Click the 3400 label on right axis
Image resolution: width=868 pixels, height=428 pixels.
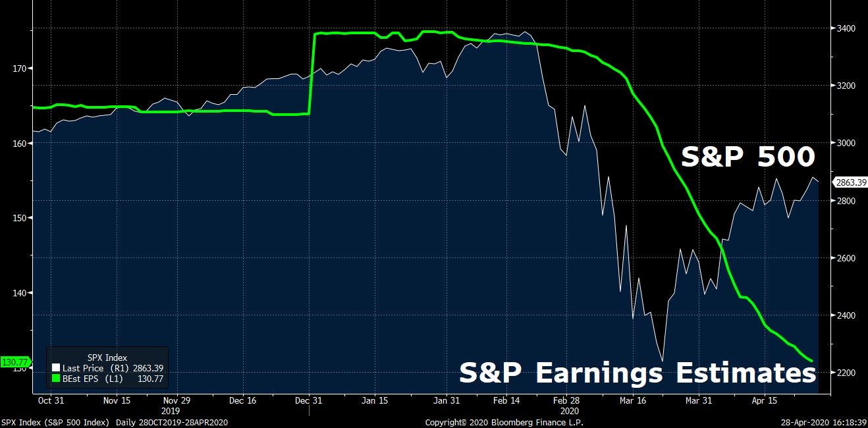click(845, 29)
